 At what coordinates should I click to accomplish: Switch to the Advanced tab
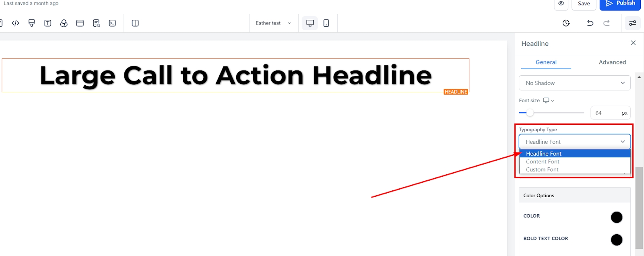(612, 62)
